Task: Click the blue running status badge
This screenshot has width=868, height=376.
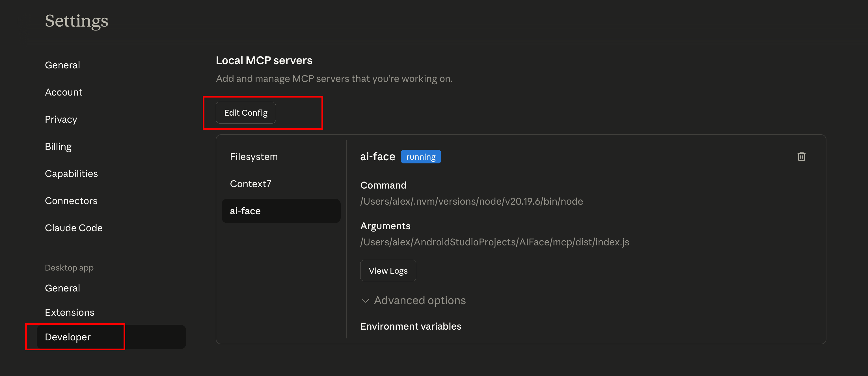Action: (x=420, y=157)
